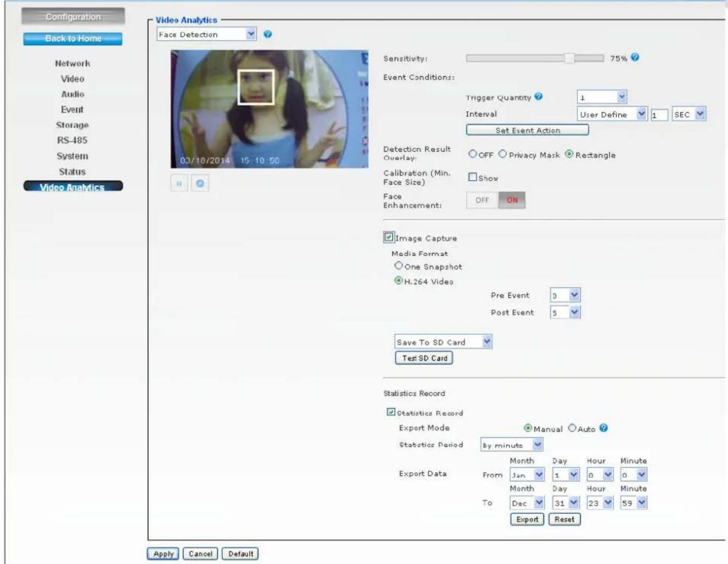Open the Event settings menu
Image resolution: width=728 pixels, height=564 pixels.
73,109
